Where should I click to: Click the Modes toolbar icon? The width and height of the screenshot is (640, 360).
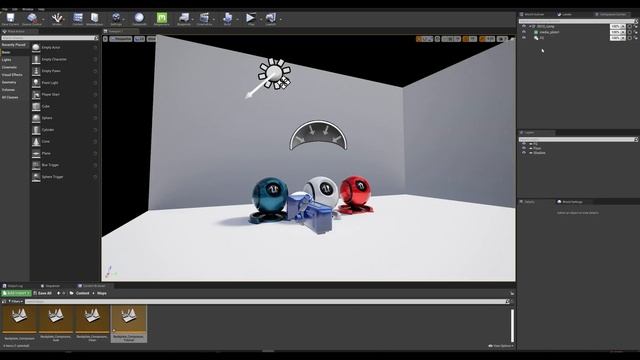click(x=57, y=18)
